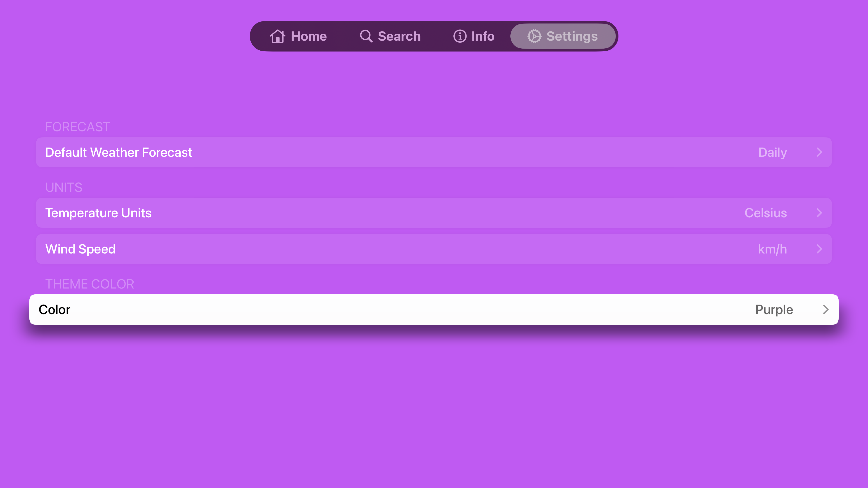Open the Wind Speed setting
The height and width of the screenshot is (488, 868).
coord(434,249)
